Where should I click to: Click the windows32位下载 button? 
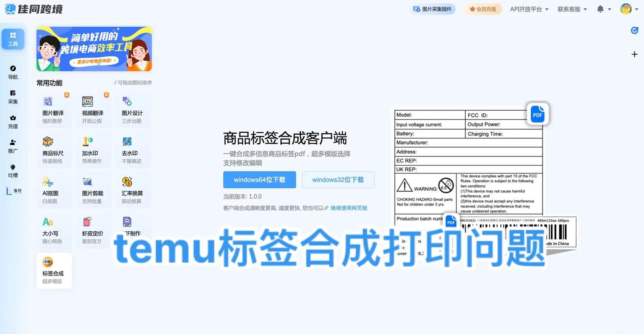[x=338, y=180]
